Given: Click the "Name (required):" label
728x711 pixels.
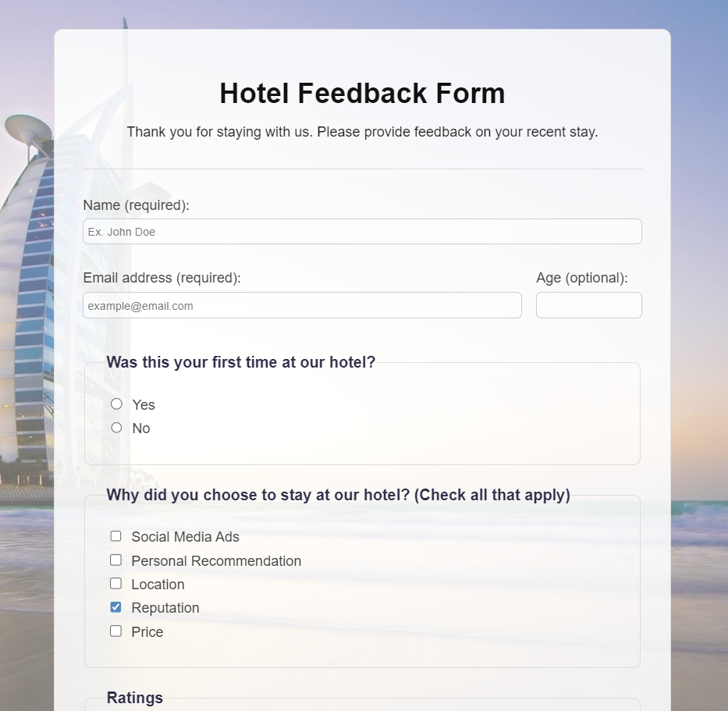Looking at the screenshot, I should point(136,205).
